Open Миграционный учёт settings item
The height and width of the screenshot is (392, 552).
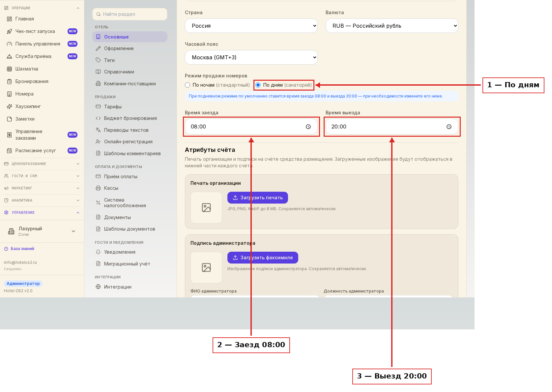[x=130, y=264]
